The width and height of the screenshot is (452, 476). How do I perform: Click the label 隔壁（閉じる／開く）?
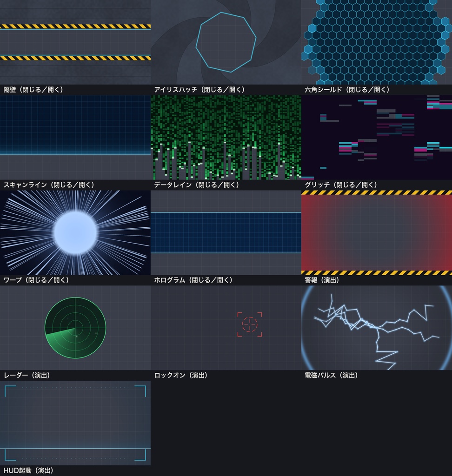coord(33,90)
